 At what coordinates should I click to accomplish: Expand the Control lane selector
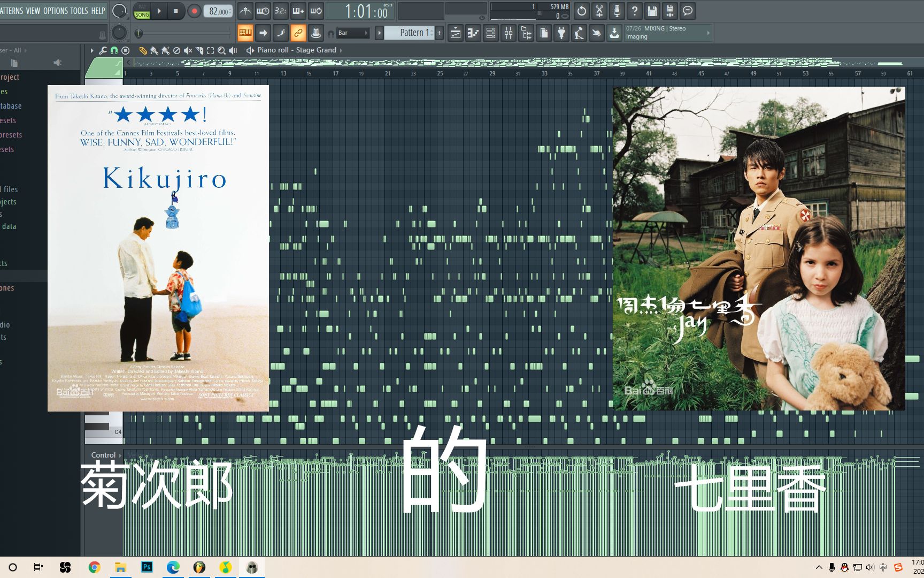pos(106,455)
